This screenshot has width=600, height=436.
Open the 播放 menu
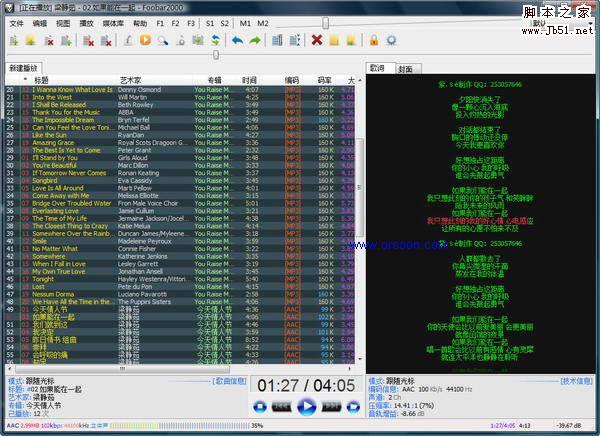click(86, 23)
